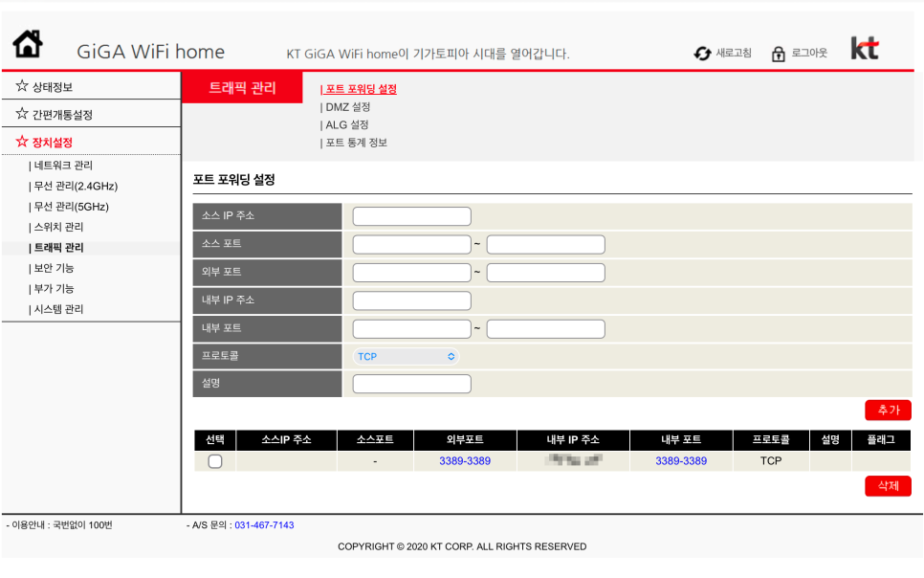This screenshot has width=924, height=578.
Task: Click the 설명 input field
Action: (412, 384)
